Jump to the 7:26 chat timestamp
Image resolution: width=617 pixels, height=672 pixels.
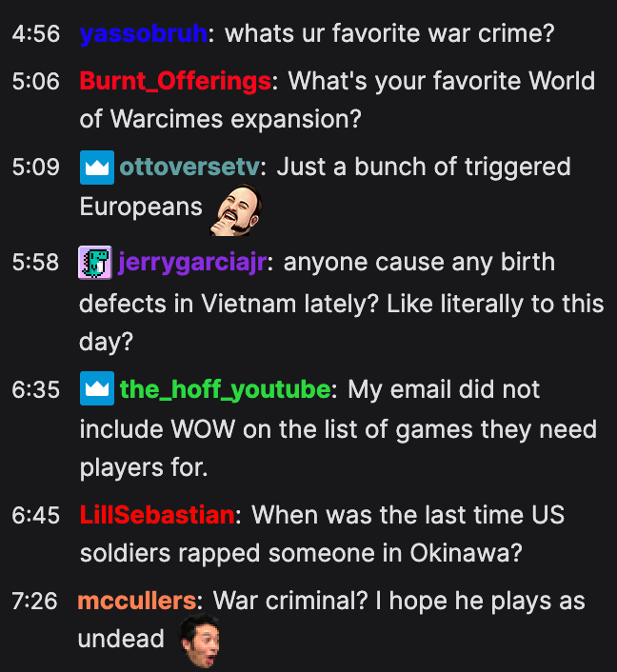34,601
